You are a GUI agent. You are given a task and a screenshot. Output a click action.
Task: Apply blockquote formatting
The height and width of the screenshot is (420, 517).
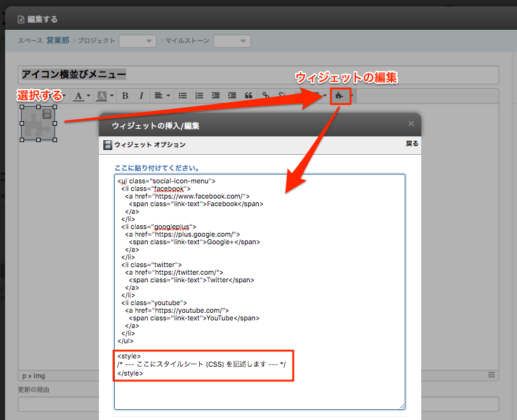249,96
